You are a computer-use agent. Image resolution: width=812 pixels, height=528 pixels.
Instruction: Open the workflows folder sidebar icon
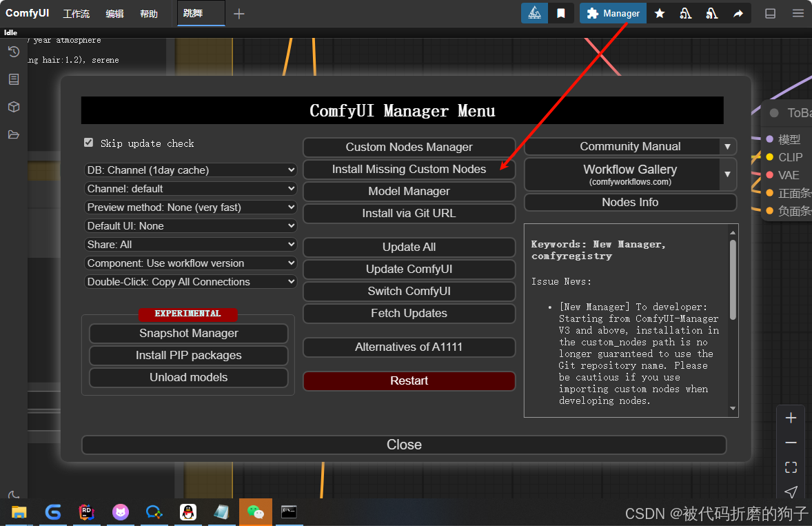[x=14, y=134]
